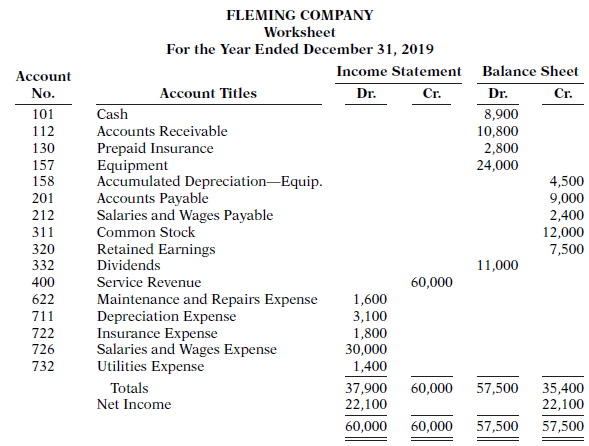Select the Dividends debit 11,000
The height and width of the screenshot is (446, 589).
click(x=497, y=265)
